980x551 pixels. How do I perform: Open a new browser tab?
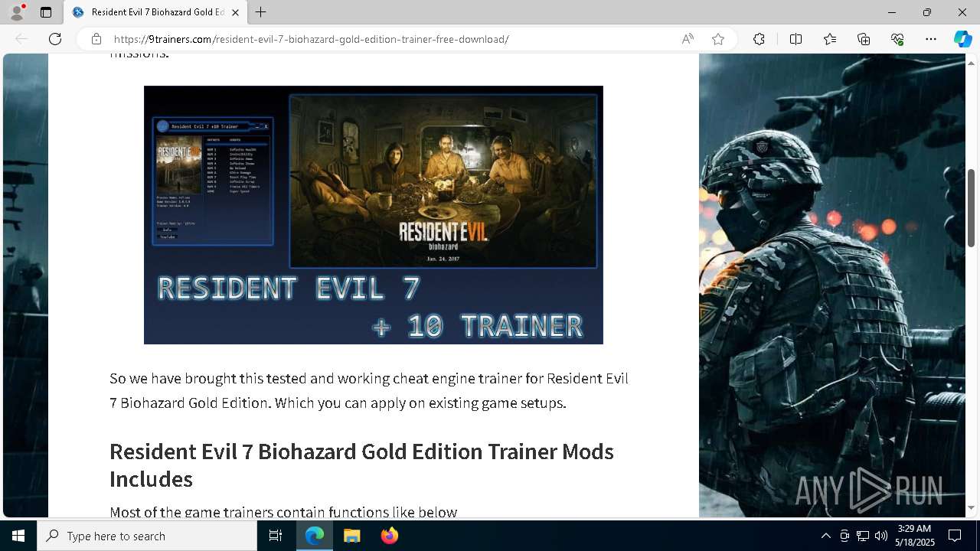click(x=260, y=12)
